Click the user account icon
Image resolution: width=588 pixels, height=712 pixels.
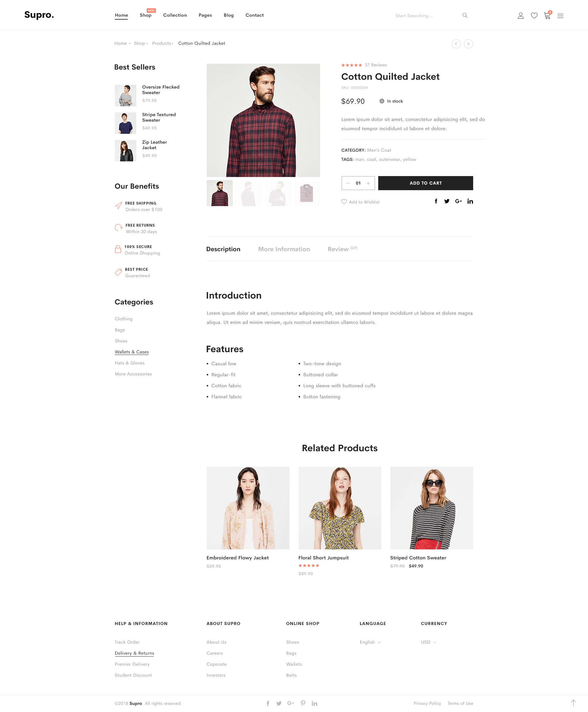point(520,15)
